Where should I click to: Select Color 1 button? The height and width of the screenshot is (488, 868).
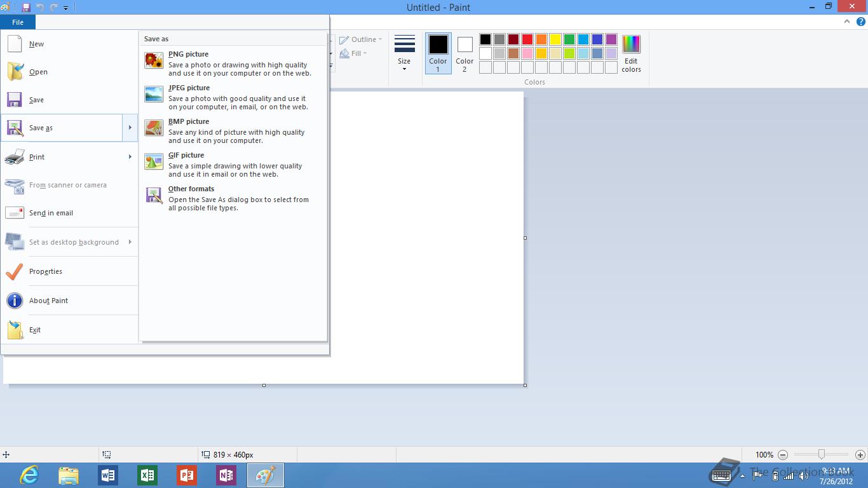[x=438, y=53]
